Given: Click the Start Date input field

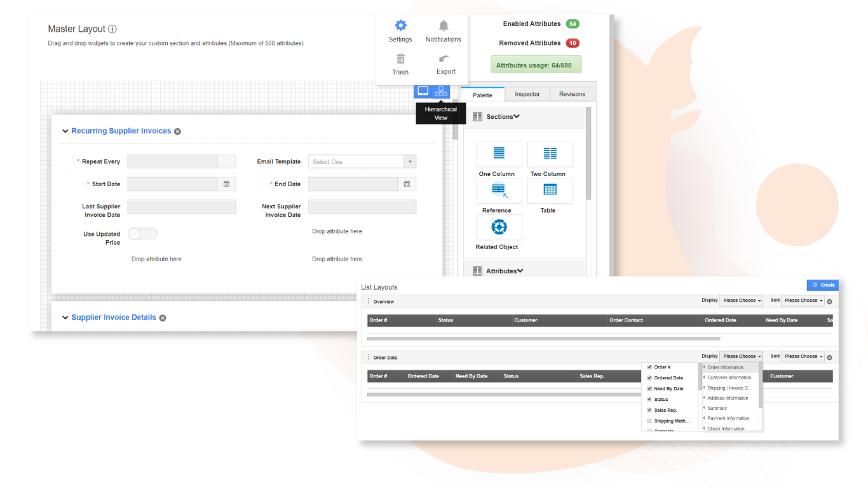Looking at the screenshot, I should coord(173,184).
